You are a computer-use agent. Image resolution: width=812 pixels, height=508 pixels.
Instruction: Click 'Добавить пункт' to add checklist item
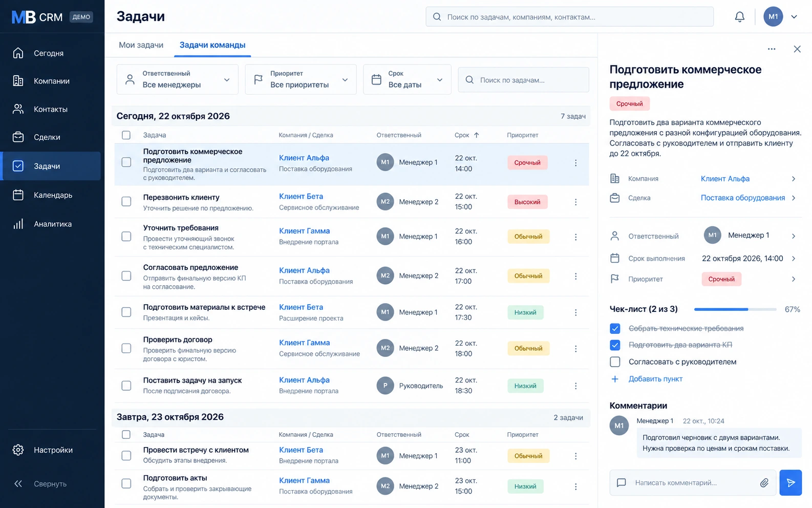click(x=655, y=379)
